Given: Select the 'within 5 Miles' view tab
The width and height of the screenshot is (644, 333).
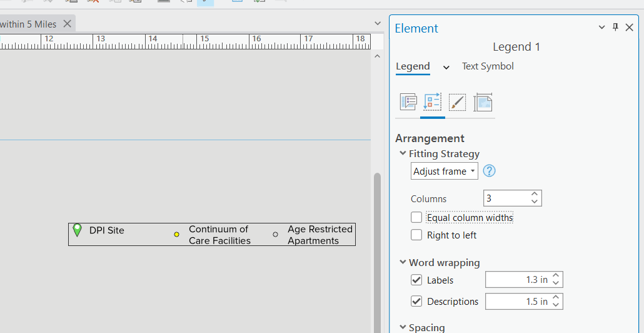Looking at the screenshot, I should point(29,24).
